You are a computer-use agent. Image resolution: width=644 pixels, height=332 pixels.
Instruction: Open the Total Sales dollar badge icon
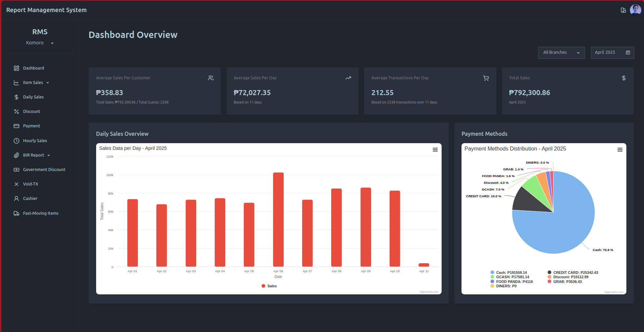pyautogui.click(x=624, y=78)
